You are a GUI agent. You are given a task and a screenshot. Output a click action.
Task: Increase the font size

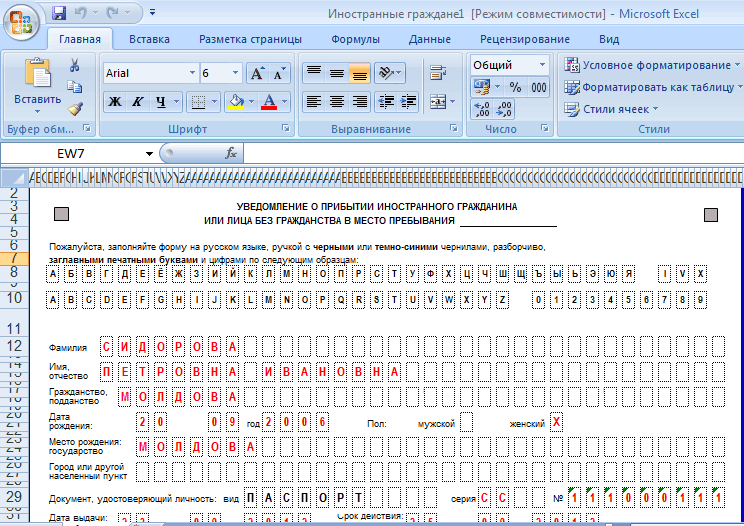[257, 74]
